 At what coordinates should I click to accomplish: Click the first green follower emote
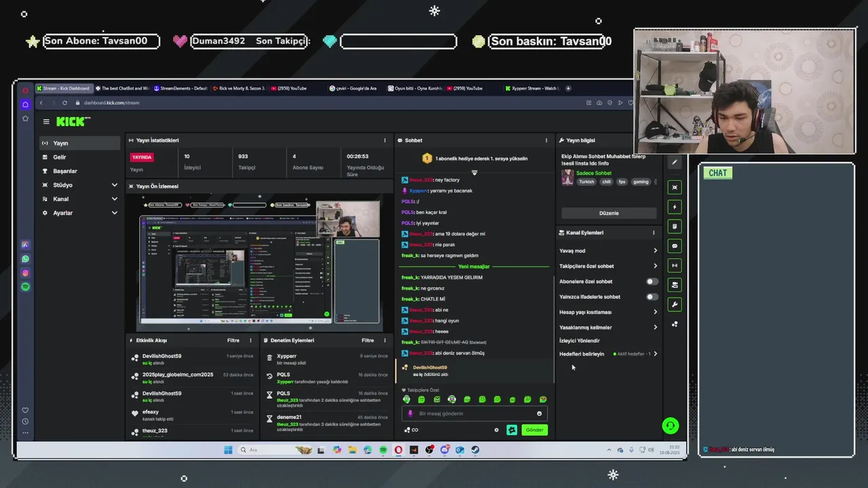pos(406,399)
